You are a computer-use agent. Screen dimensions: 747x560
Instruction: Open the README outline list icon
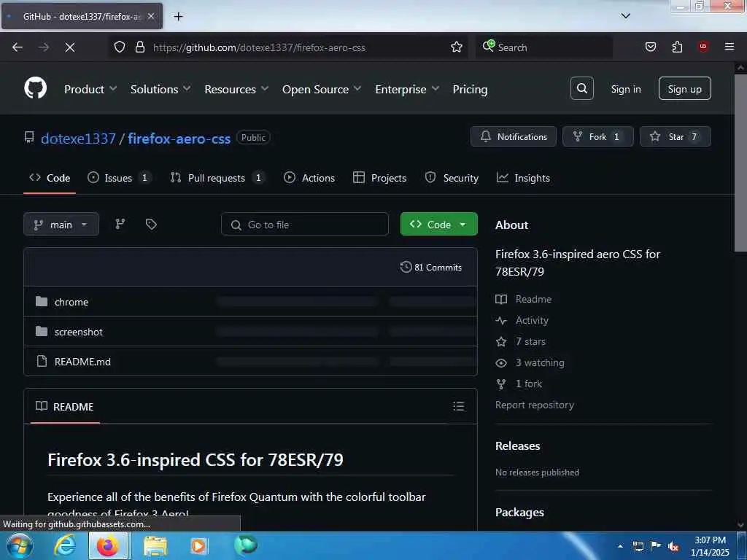click(458, 406)
